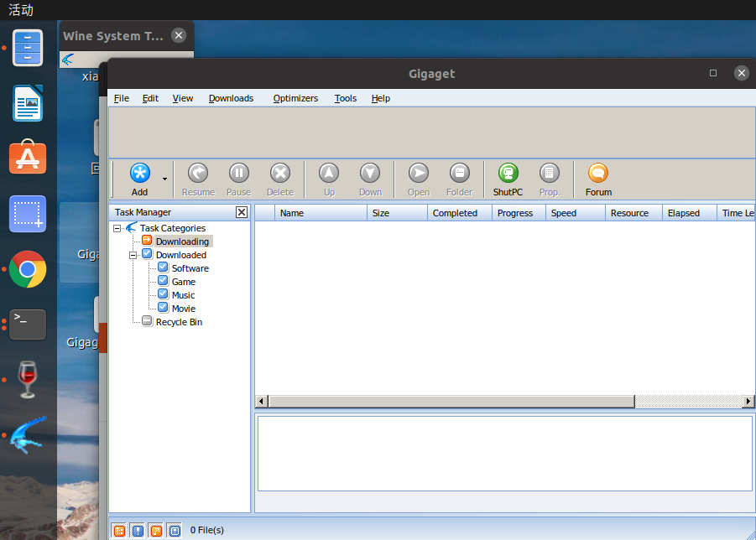The height and width of the screenshot is (540, 756).
Task: Select the Music category
Action: tap(183, 295)
